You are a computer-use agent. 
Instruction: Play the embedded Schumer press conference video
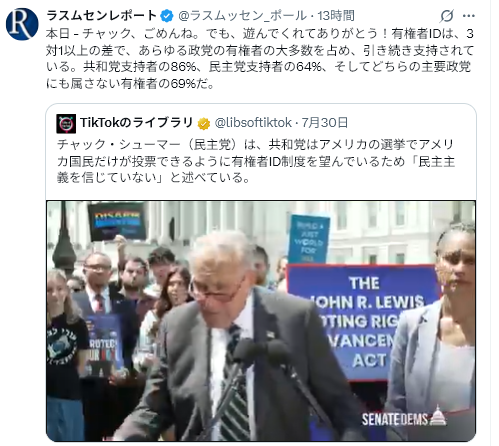(261, 321)
